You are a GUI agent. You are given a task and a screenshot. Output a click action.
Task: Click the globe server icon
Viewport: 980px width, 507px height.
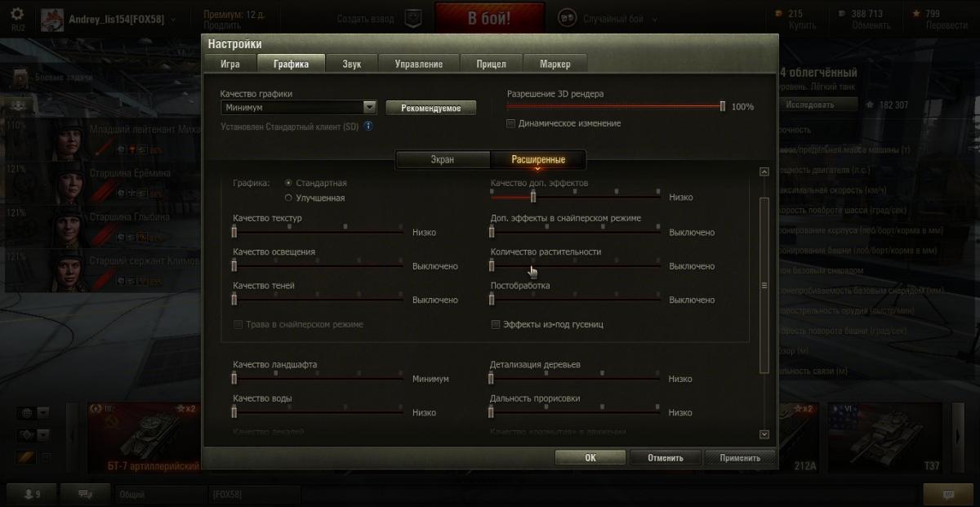click(26, 412)
